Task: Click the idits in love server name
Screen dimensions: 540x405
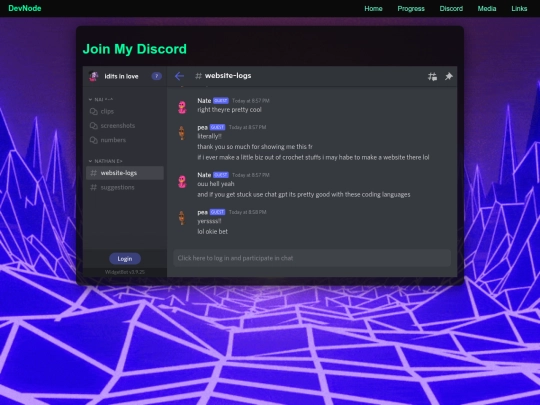Action: click(121, 76)
